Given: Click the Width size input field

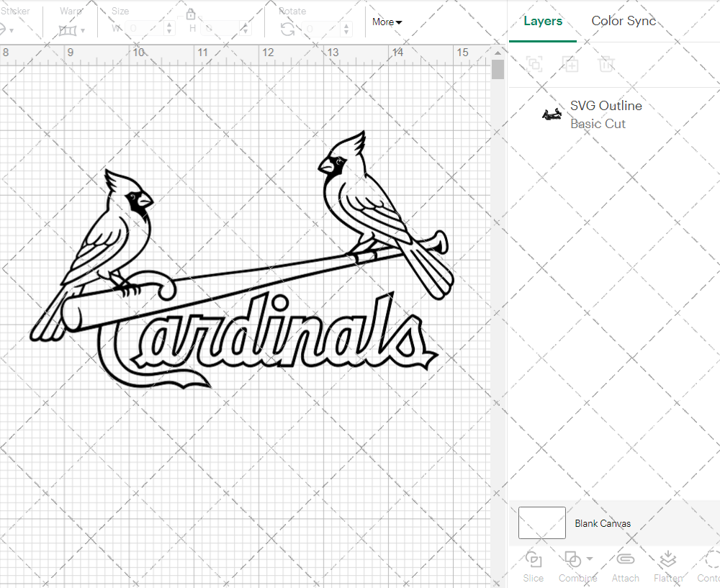Looking at the screenshot, I should (144, 29).
